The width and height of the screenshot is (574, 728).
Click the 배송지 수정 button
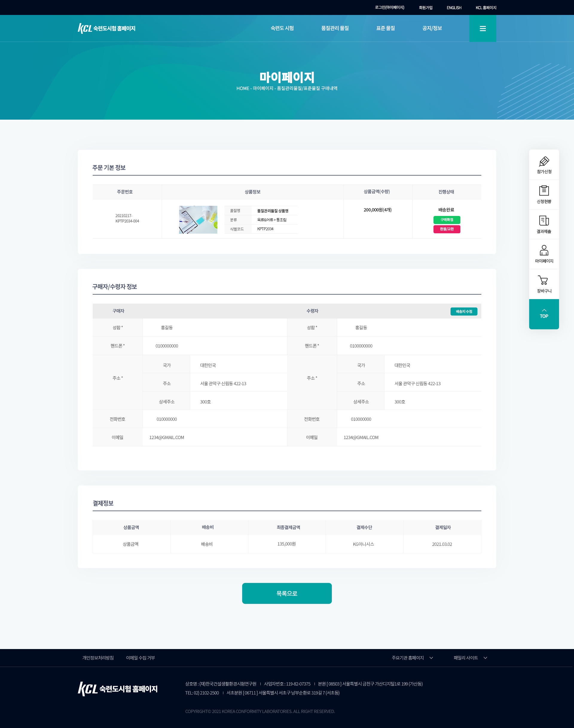tap(463, 311)
